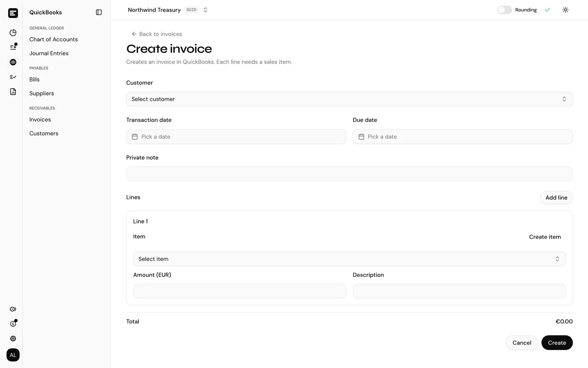Open Customers in sidebar
Screen dimensions: 588x368
pos(44,134)
